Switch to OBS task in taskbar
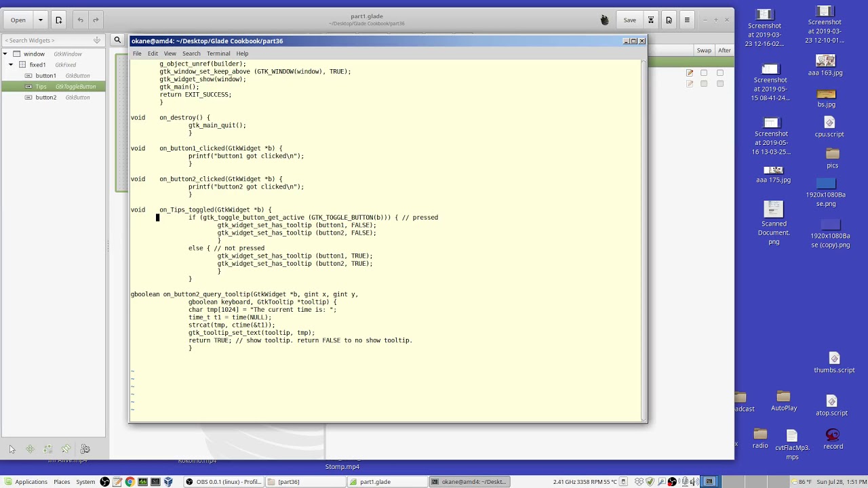The width and height of the screenshot is (868, 488). coord(224,482)
